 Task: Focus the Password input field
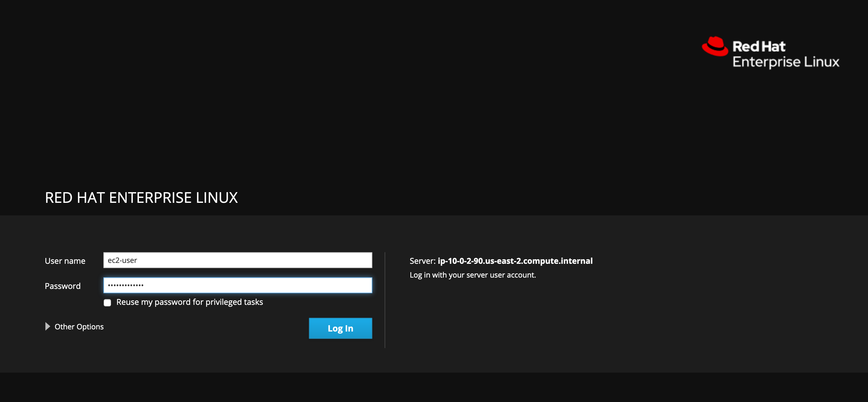coord(238,285)
